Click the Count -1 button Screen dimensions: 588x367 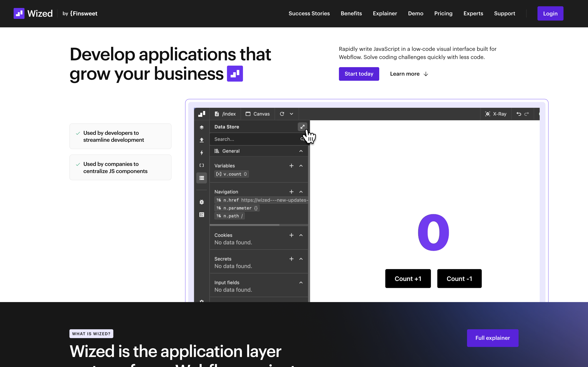pyautogui.click(x=459, y=279)
